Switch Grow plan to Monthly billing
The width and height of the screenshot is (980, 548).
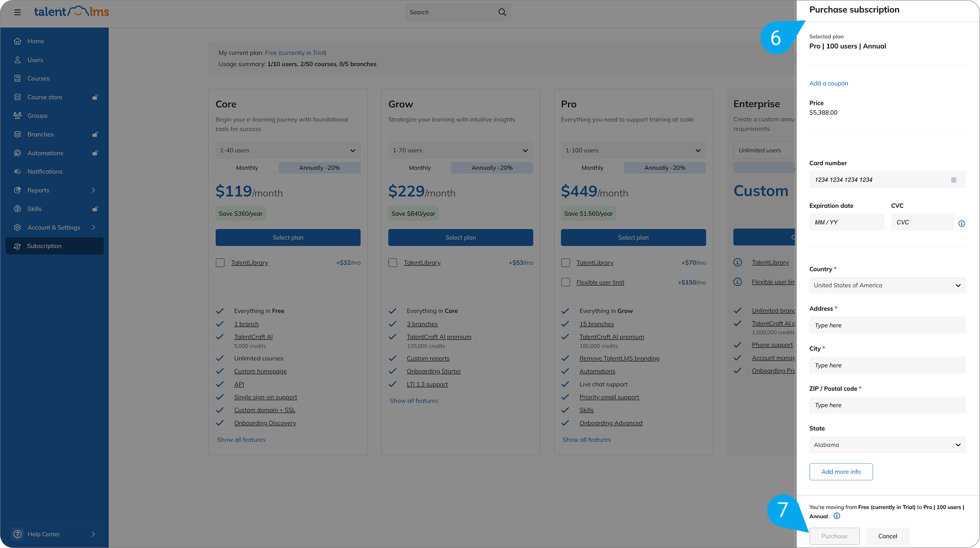pyautogui.click(x=420, y=168)
